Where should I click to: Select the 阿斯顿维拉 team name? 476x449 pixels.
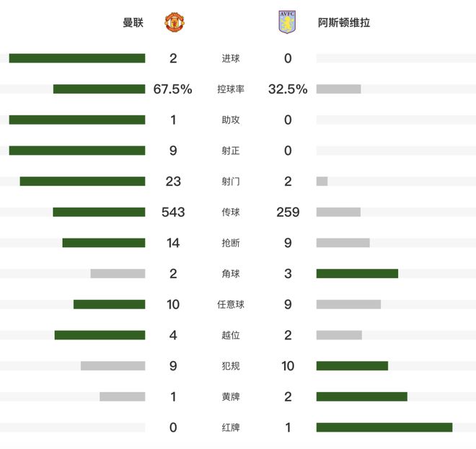[x=344, y=22]
